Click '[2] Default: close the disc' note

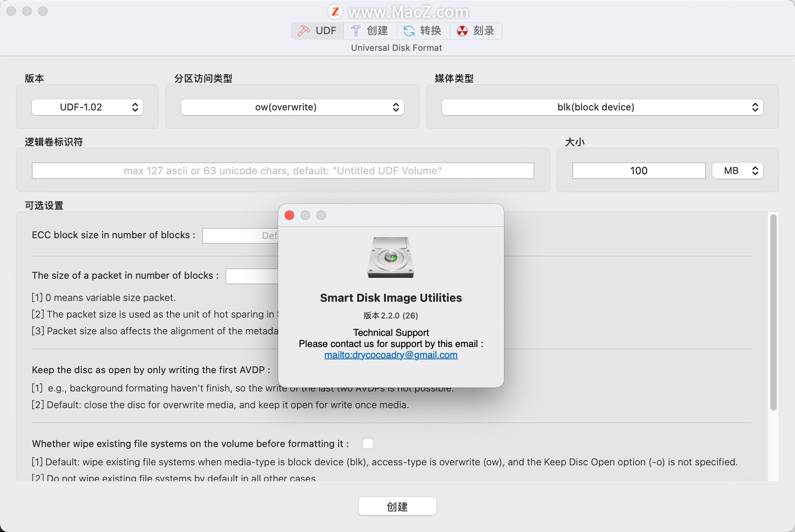click(x=220, y=405)
